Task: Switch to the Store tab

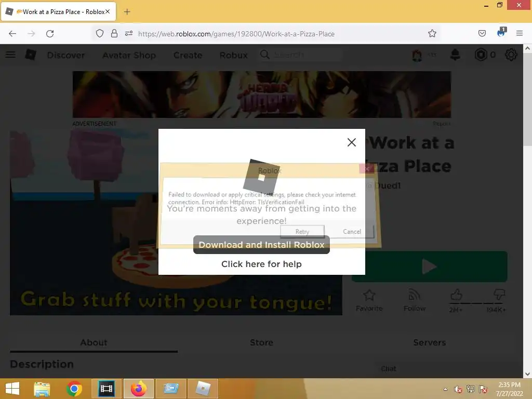Action: [262, 342]
